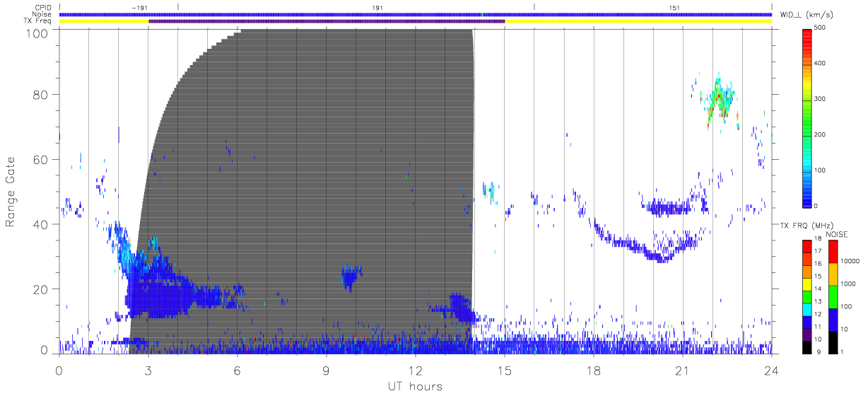Click UT hour tick label 18 on the x-axis
Viewport: 868px width, 401px height.
tap(594, 370)
